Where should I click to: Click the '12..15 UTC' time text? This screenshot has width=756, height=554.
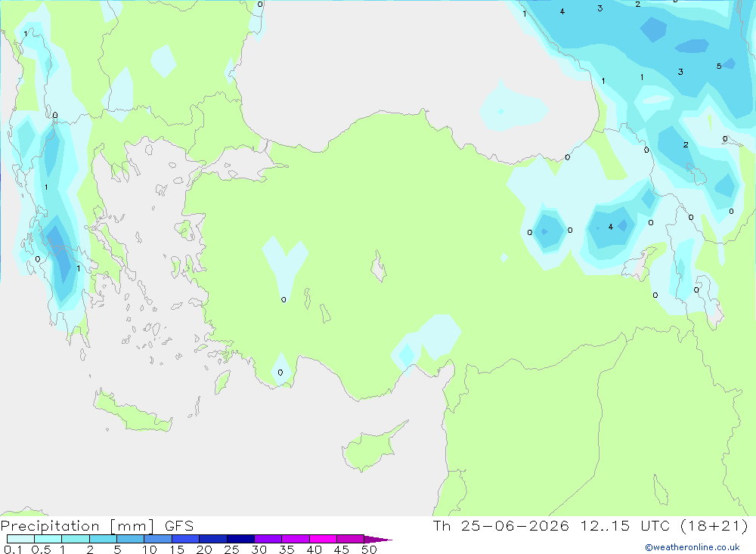click(625, 525)
